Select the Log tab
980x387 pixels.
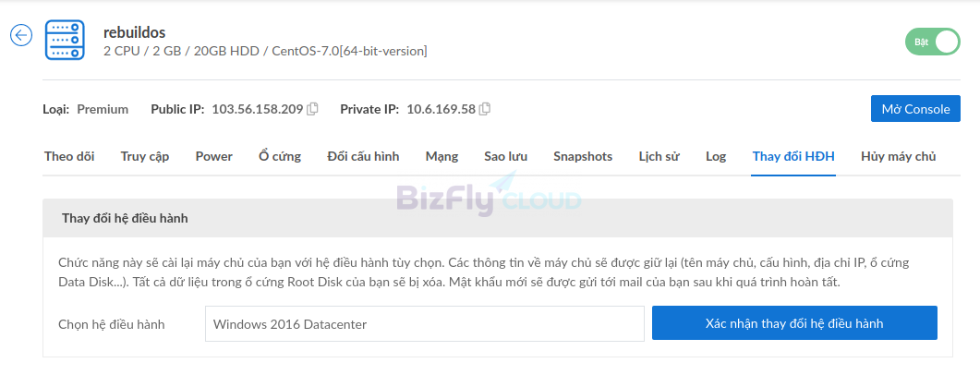[x=716, y=156]
